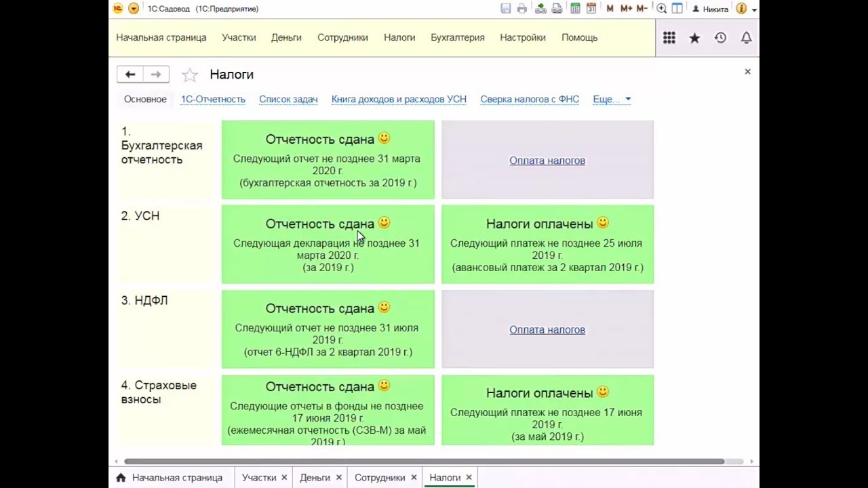Switch to the Сотрудники bottom tab
This screenshot has width=868, height=488.
click(379, 477)
